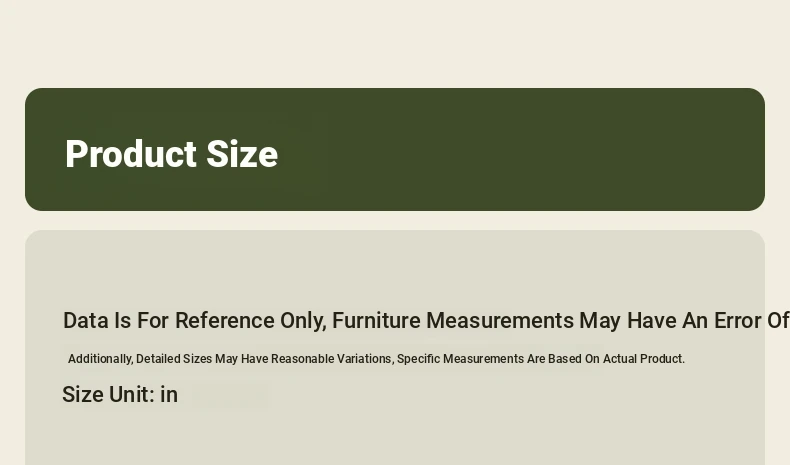The height and width of the screenshot is (465, 790).
Task: Click the word 'Size' in the banner
Action: point(242,154)
